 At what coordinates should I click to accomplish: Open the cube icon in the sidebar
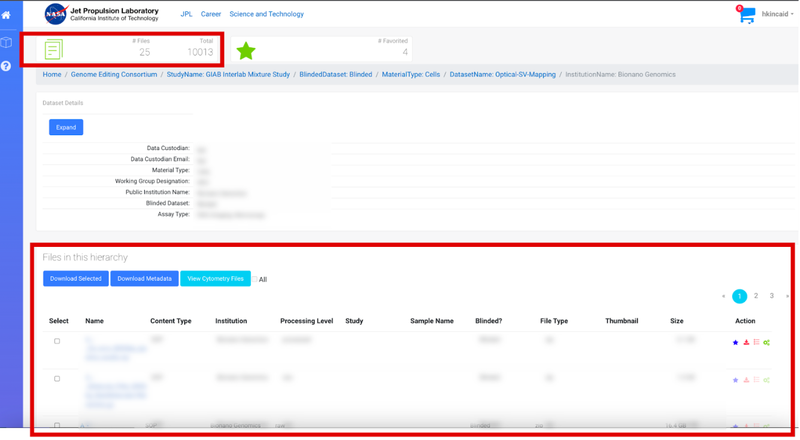tap(6, 42)
